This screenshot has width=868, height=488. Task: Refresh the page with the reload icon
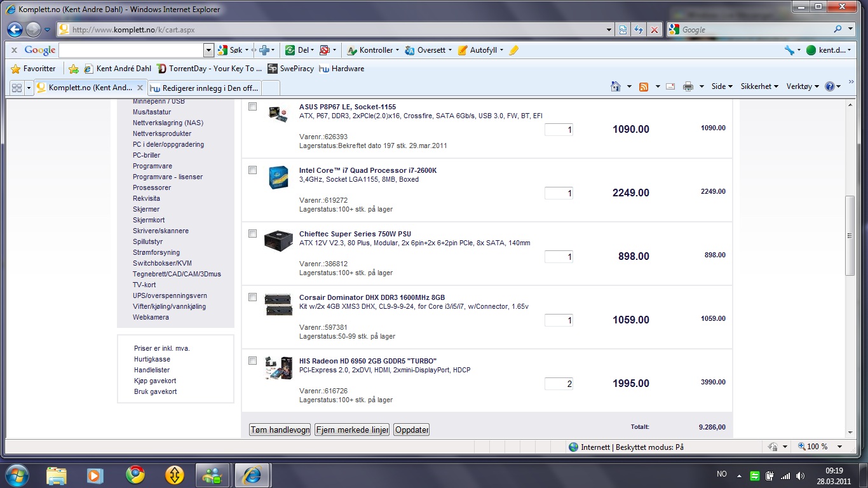point(639,30)
